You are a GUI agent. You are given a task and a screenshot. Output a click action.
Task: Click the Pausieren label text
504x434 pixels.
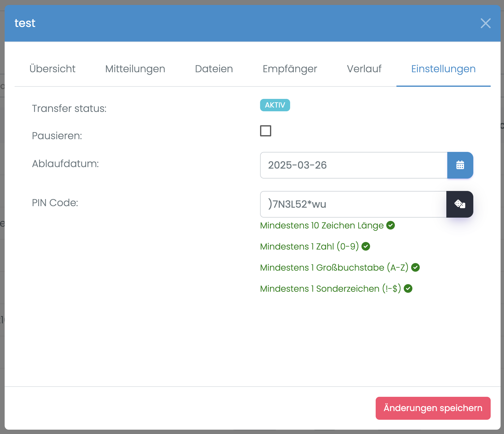pos(57,136)
